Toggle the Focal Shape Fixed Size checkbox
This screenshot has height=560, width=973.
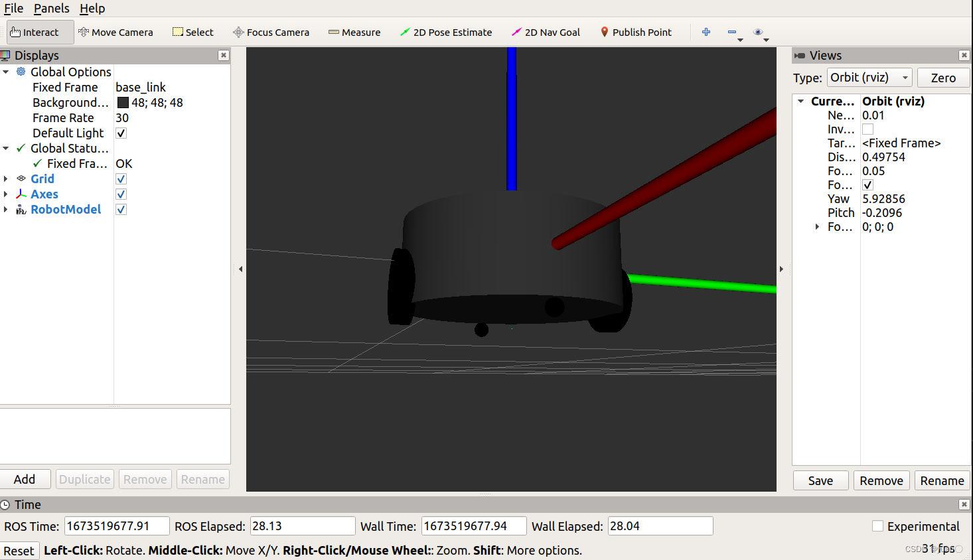[x=867, y=185]
